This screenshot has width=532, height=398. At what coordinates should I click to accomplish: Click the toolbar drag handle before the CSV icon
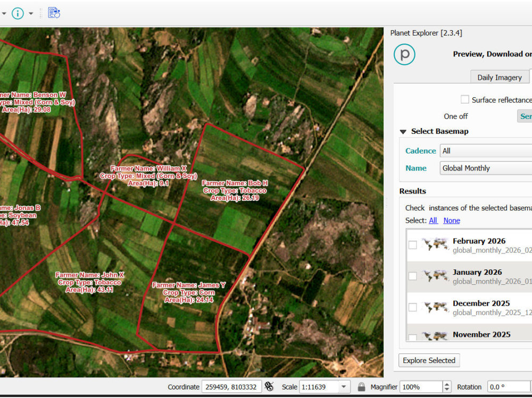[41, 14]
